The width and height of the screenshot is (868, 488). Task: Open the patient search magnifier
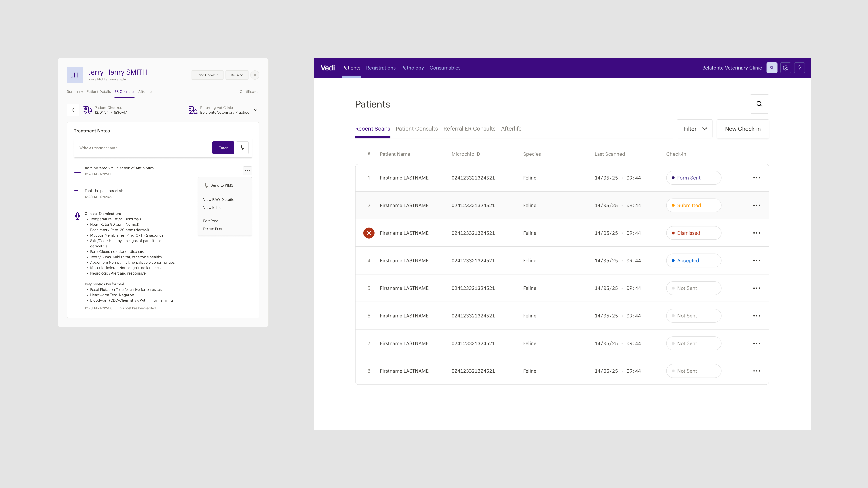tap(759, 104)
